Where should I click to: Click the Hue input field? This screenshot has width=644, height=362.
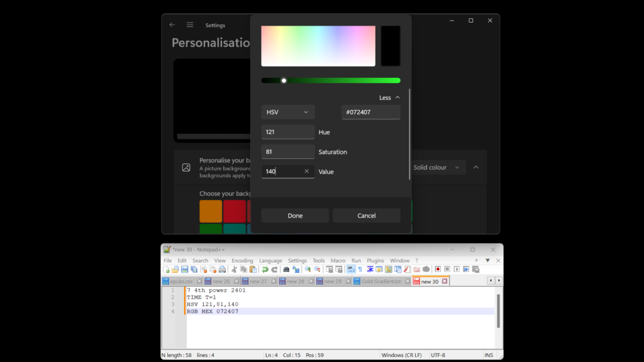(x=287, y=132)
